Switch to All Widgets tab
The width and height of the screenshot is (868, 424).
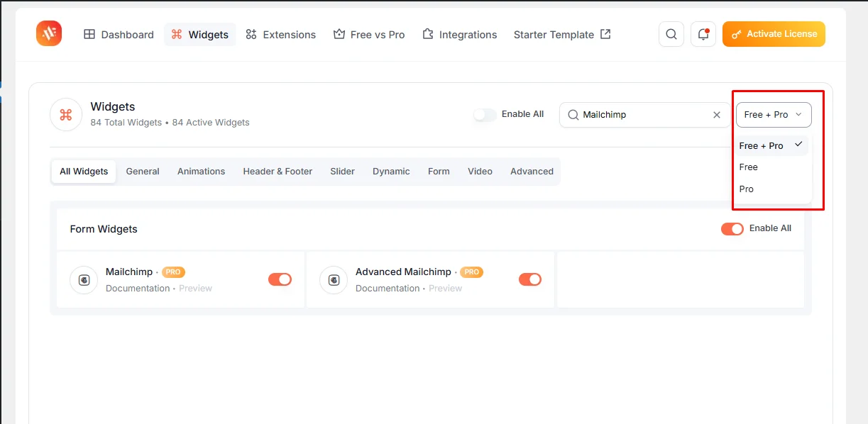click(84, 172)
